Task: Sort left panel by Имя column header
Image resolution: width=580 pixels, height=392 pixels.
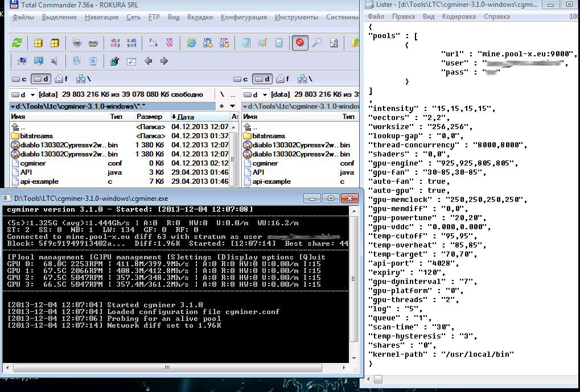Action: pyautogui.click(x=59, y=117)
